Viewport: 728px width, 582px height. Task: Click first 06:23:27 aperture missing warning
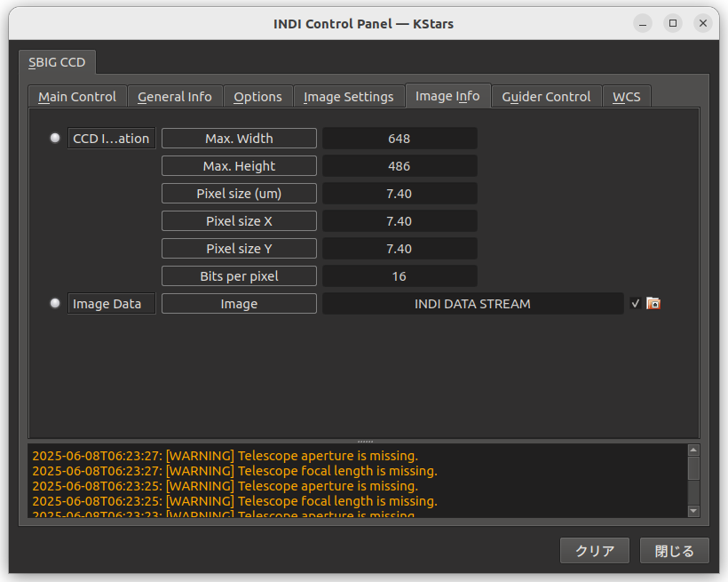tap(226, 456)
